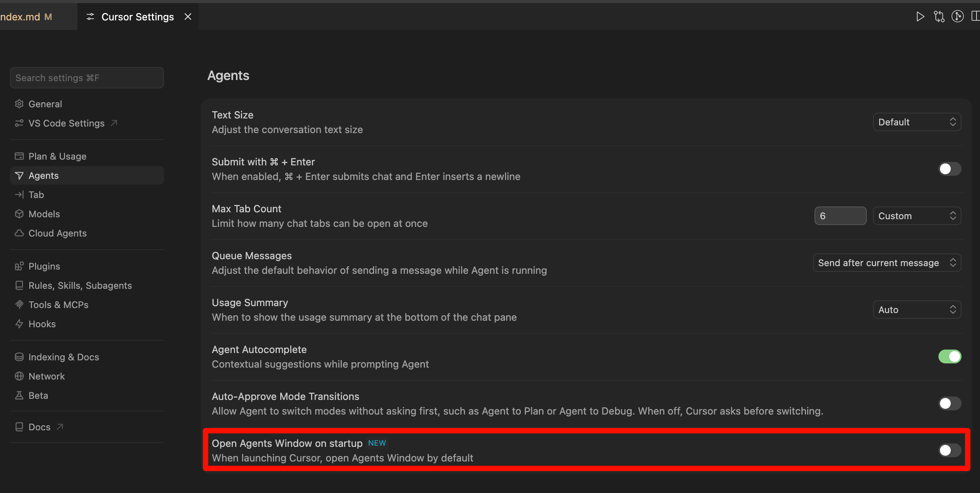The width and height of the screenshot is (980, 493).
Task: Click the Agents page heading
Action: click(228, 76)
